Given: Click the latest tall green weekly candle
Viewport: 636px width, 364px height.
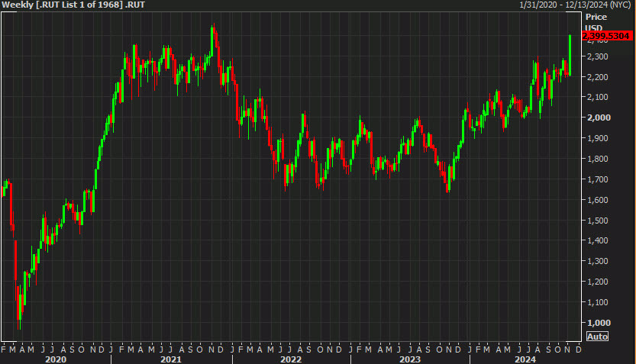Looking at the screenshot, I should [570, 55].
